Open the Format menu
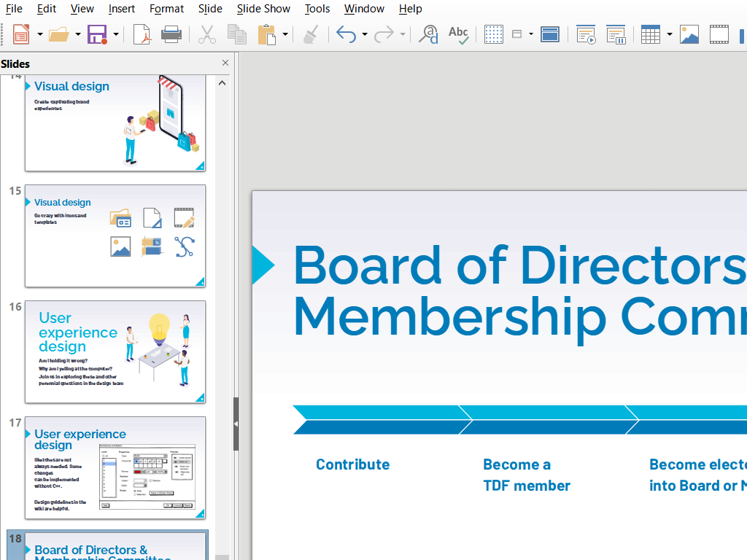 (x=166, y=9)
